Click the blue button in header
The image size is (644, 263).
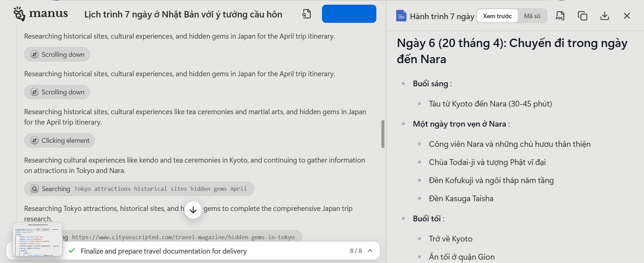point(349,14)
